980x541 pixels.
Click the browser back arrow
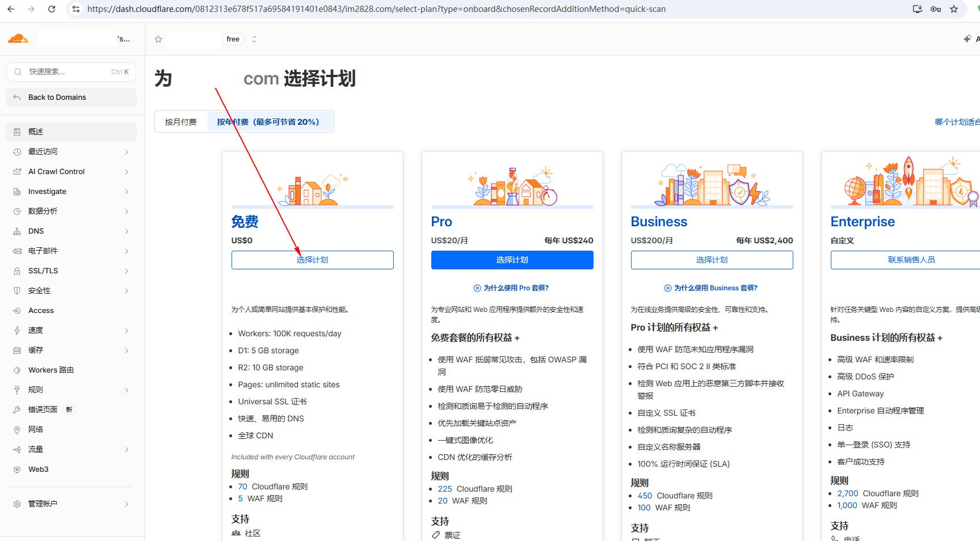(11, 9)
